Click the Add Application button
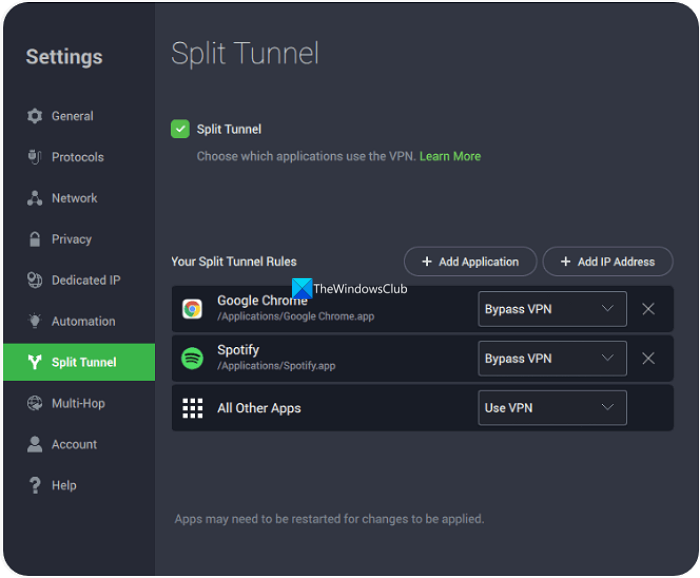The image size is (700, 578). coord(470,262)
